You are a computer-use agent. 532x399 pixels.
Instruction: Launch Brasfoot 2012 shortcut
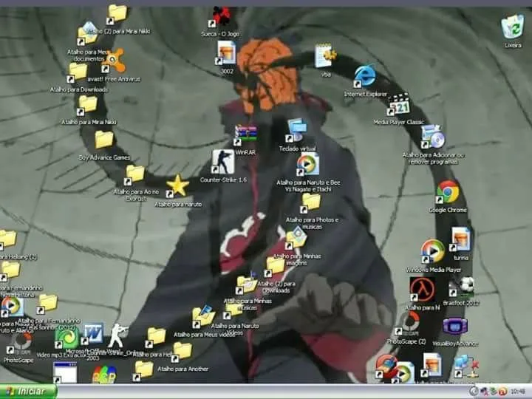coord(461,287)
